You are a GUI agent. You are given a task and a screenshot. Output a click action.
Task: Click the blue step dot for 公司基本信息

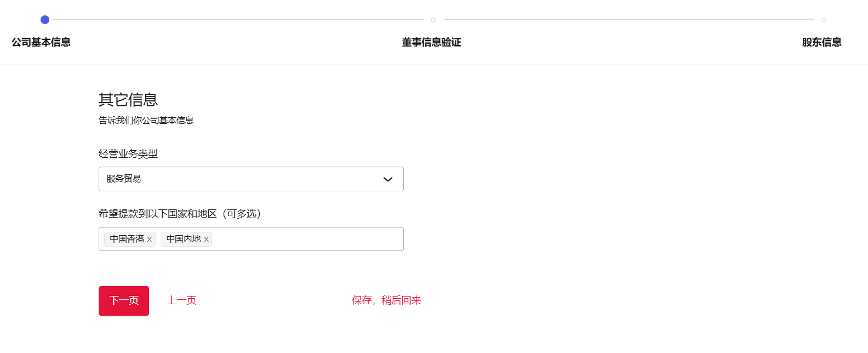pyautogui.click(x=45, y=20)
